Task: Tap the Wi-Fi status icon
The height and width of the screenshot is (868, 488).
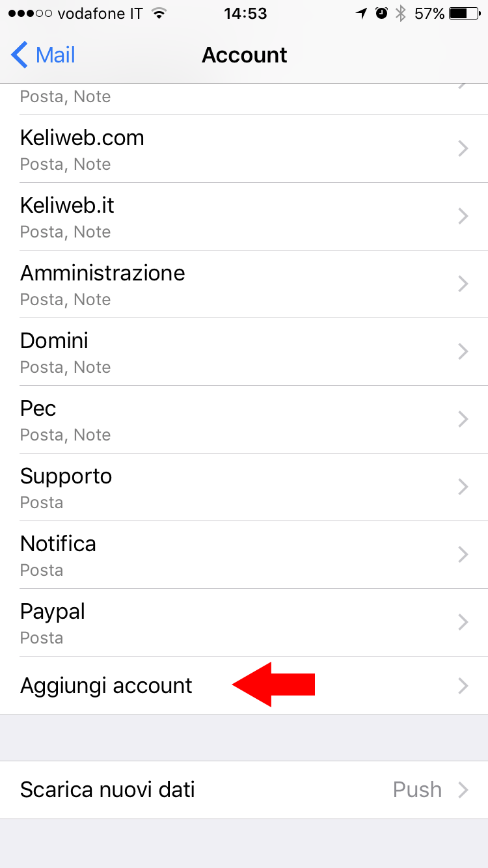Action: click(x=158, y=13)
